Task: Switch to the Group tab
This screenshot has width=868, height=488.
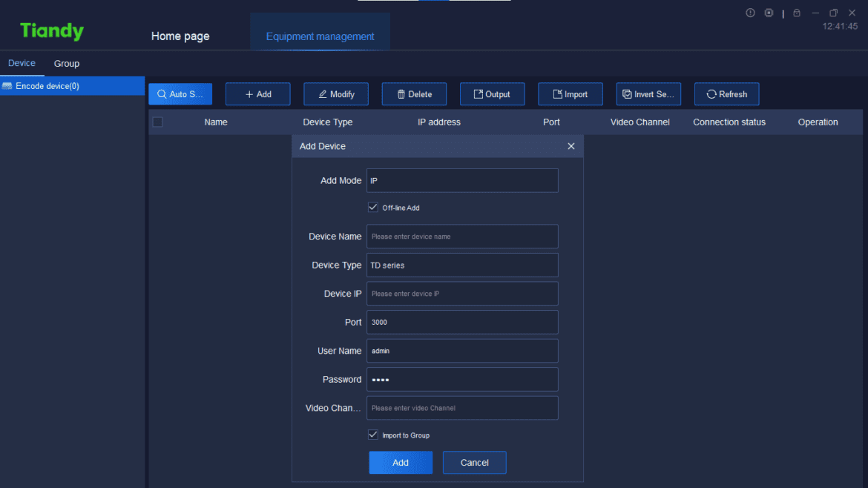Action: click(x=66, y=63)
